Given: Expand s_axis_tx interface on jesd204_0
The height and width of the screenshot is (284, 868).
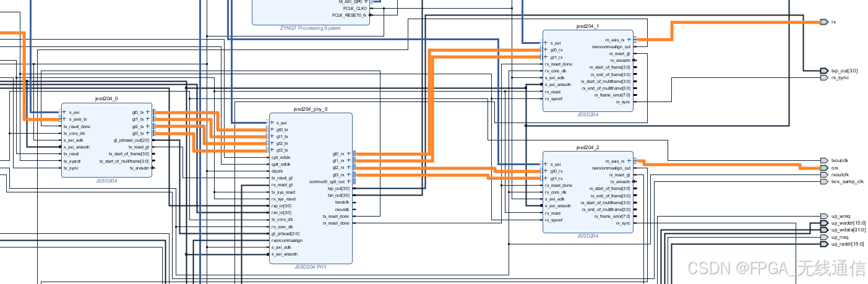Looking at the screenshot, I should [x=64, y=119].
